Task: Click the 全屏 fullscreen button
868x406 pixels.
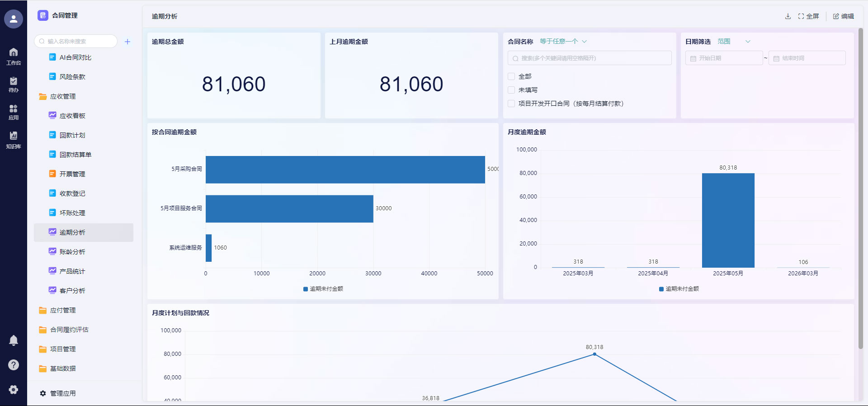Action: (809, 16)
